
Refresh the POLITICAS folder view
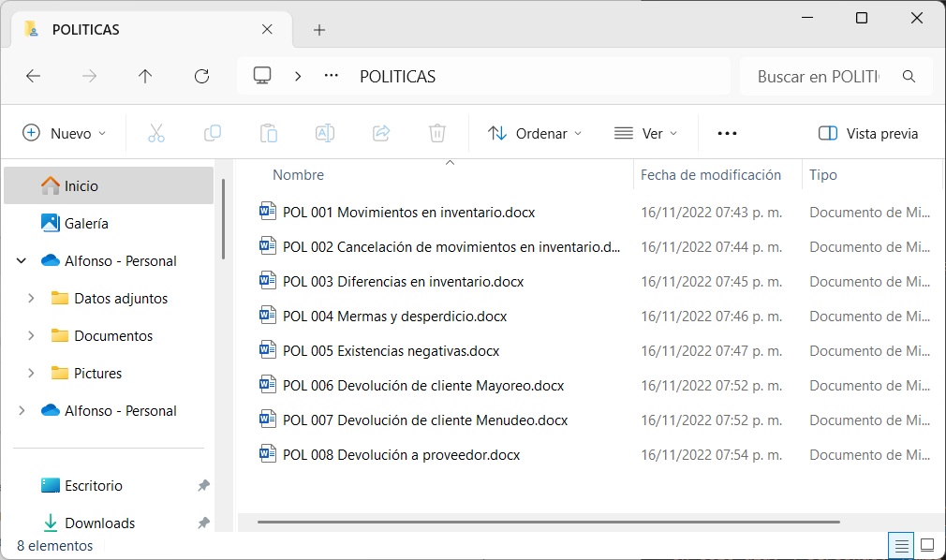[201, 77]
